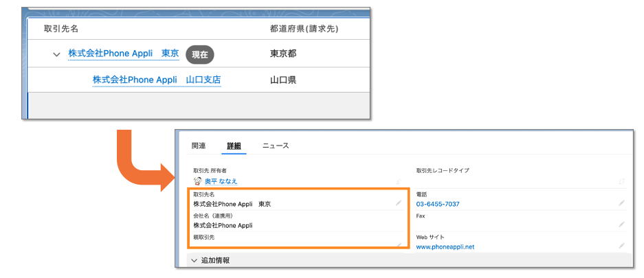The width and height of the screenshot is (644, 278).
Task: Click the 現在 badge
Action: (x=200, y=55)
